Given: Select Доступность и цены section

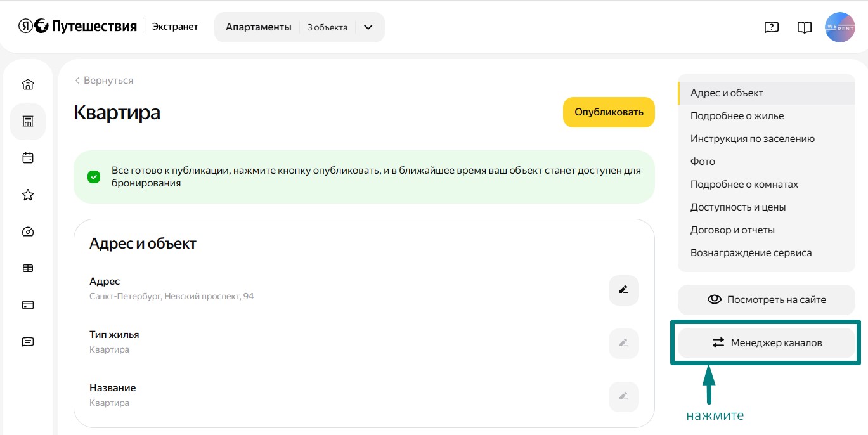Looking at the screenshot, I should pos(738,207).
